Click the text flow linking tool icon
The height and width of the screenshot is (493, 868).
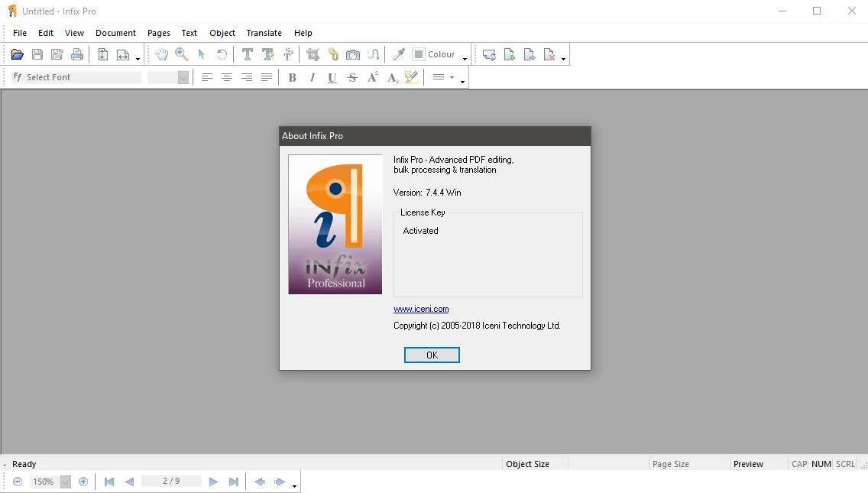tap(374, 54)
